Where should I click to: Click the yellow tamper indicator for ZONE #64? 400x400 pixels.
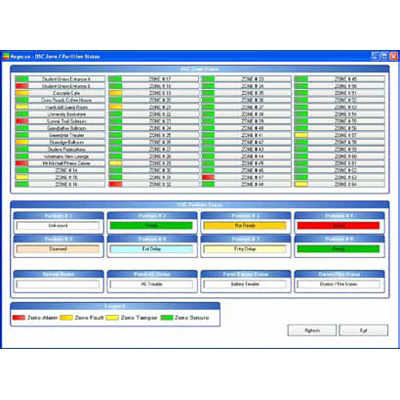301,184
